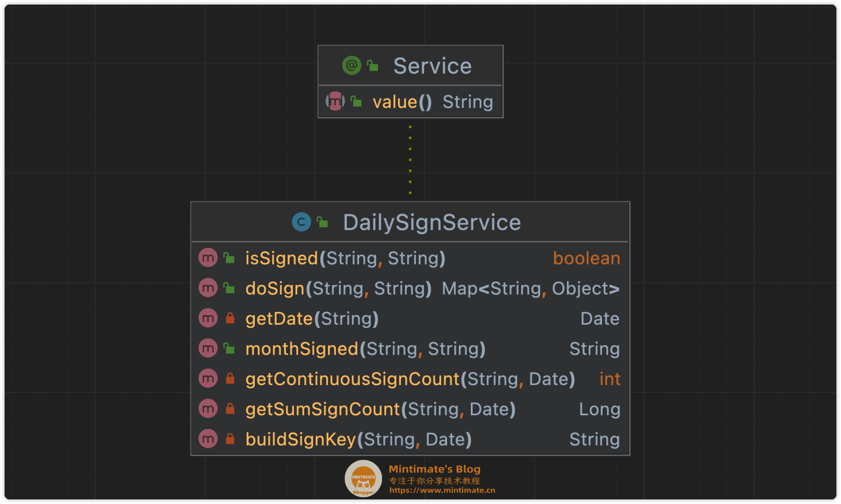Select the doSign(String, String) method

[x=338, y=289]
